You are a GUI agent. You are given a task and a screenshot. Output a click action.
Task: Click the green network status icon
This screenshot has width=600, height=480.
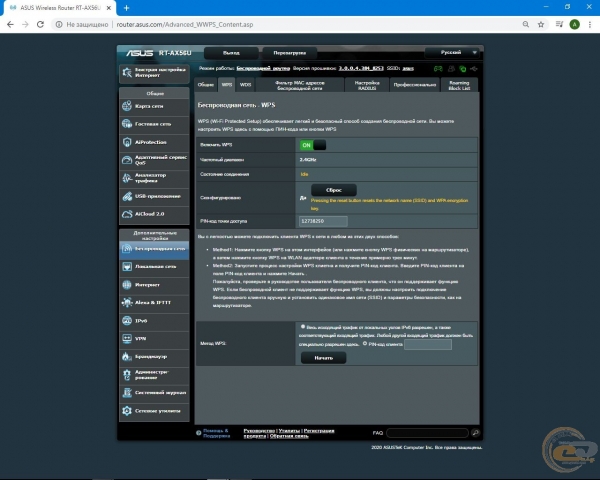(463, 69)
